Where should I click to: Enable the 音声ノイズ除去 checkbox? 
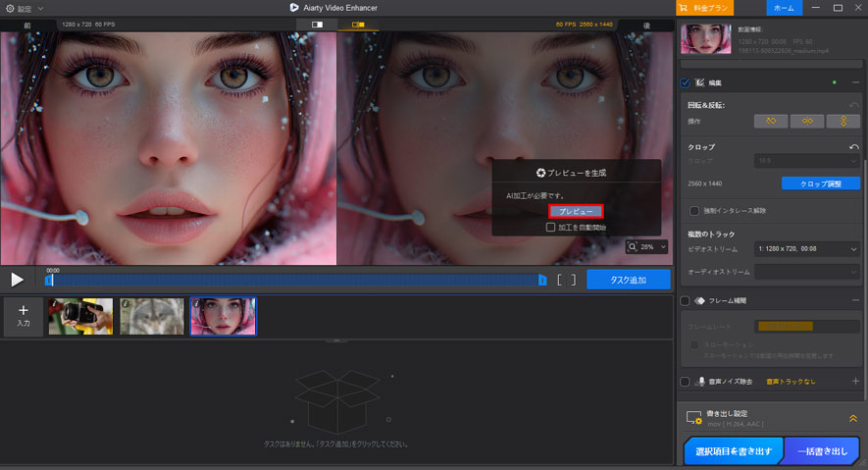point(685,382)
